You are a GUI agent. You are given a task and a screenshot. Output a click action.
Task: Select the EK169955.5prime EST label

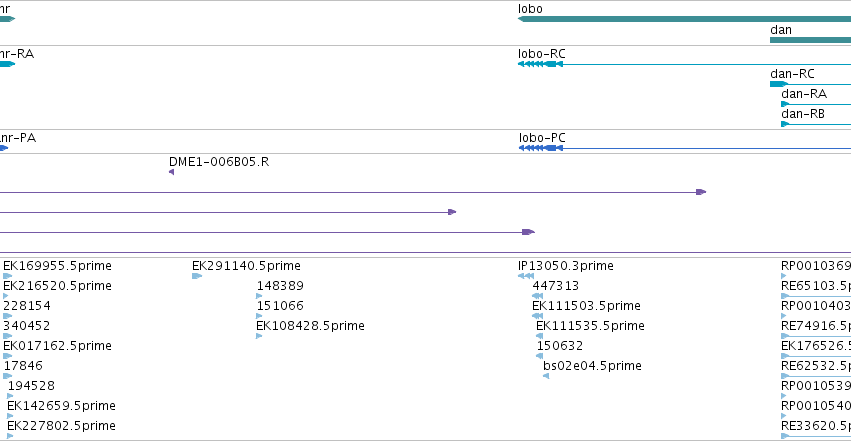pos(58,266)
